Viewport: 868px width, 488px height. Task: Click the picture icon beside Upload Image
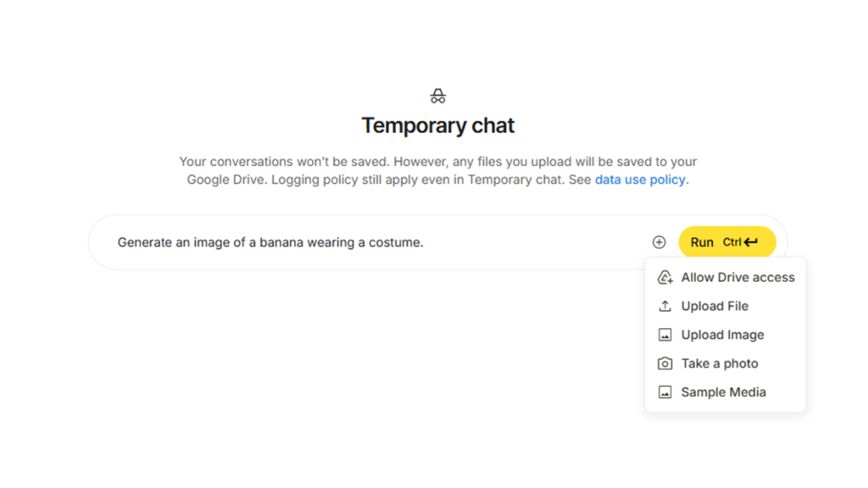point(665,335)
